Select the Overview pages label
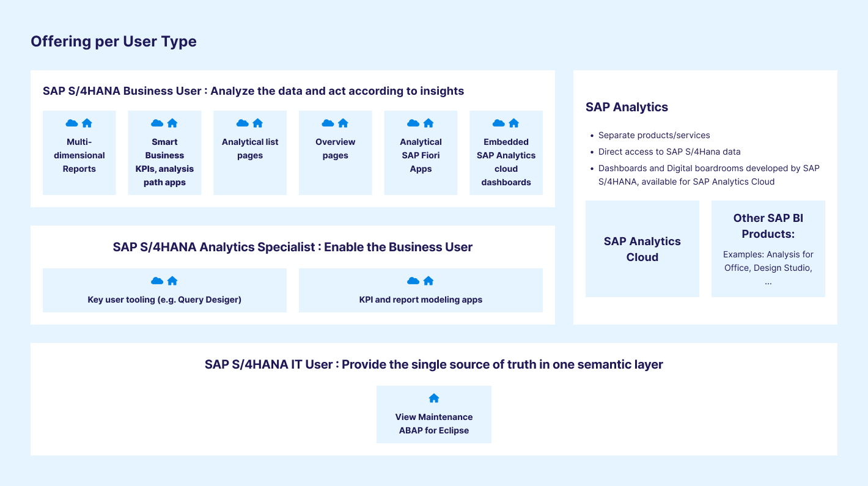Screen dimensions: 868x486 pos(335,149)
